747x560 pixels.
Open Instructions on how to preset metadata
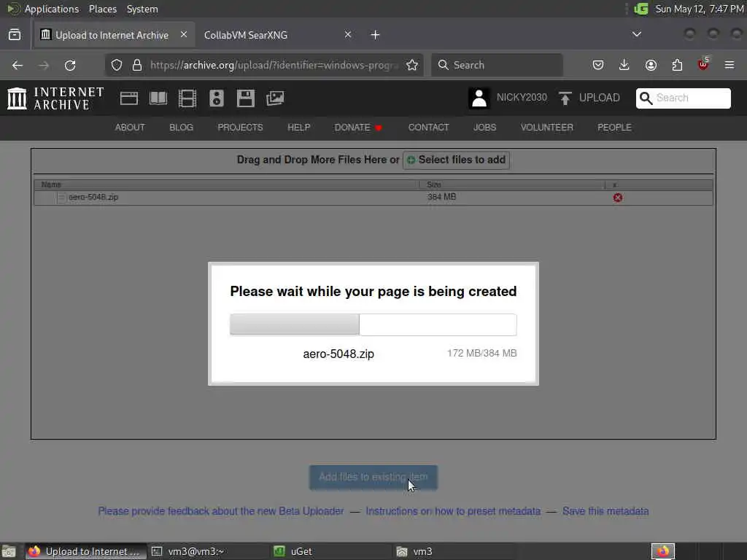453,511
